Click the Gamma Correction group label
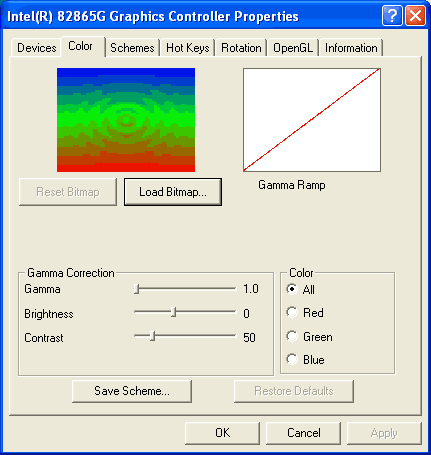Image resolution: width=431 pixels, height=455 pixels. click(x=71, y=273)
